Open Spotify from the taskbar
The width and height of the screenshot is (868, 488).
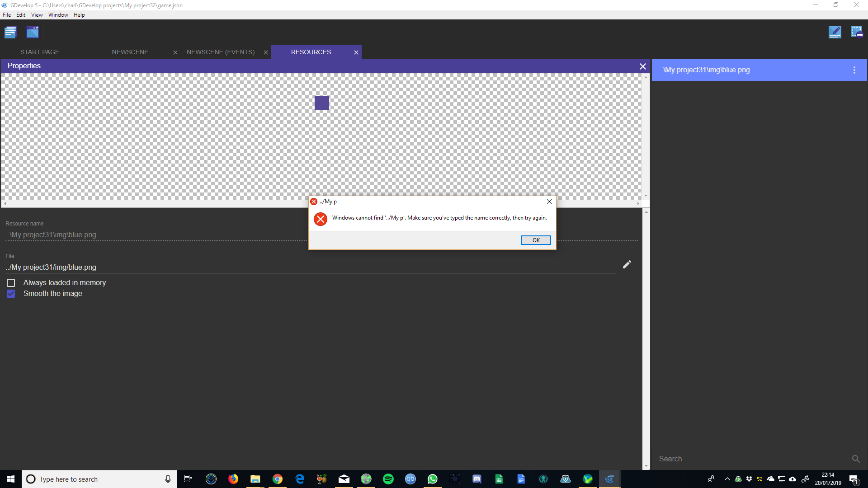click(388, 479)
